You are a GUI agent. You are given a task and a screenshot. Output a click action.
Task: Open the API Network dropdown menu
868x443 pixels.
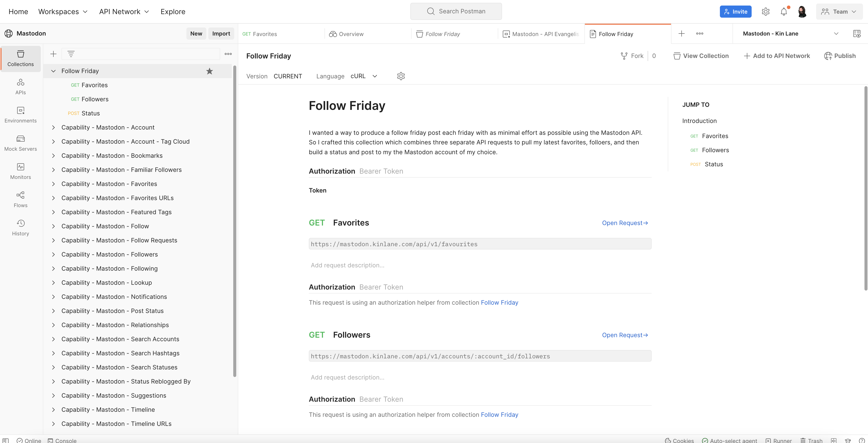pyautogui.click(x=124, y=11)
